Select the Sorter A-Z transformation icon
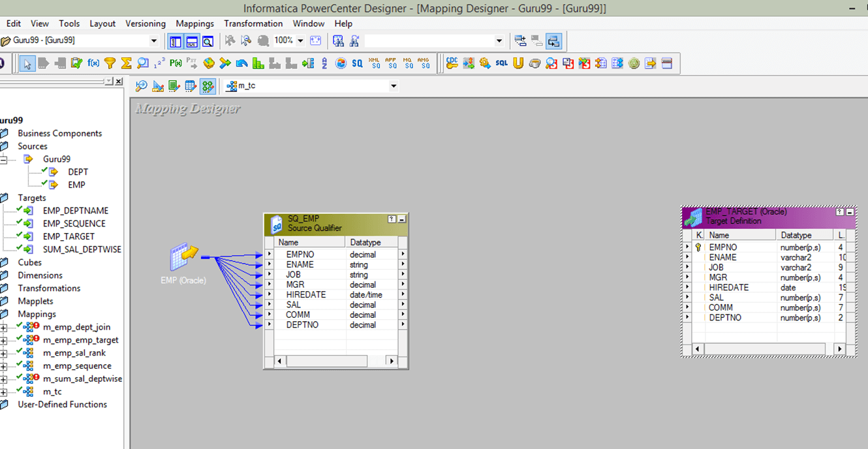This screenshot has width=868, height=449. coord(324,63)
